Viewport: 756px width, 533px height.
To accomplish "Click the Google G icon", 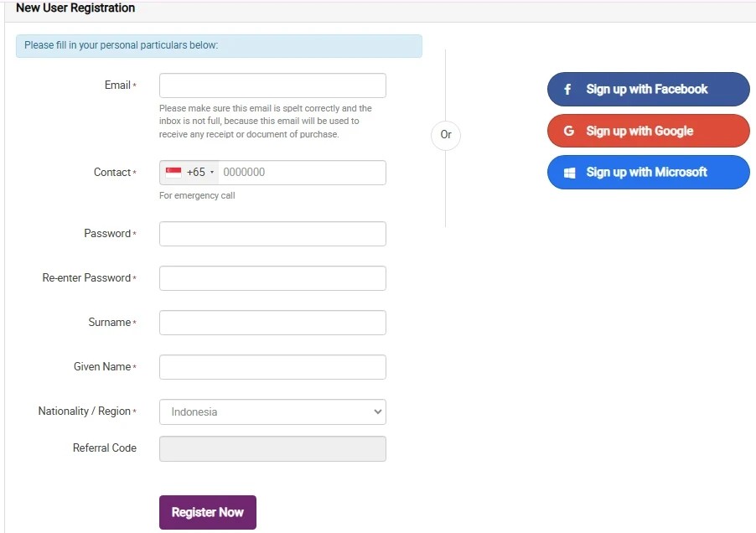I will (569, 131).
